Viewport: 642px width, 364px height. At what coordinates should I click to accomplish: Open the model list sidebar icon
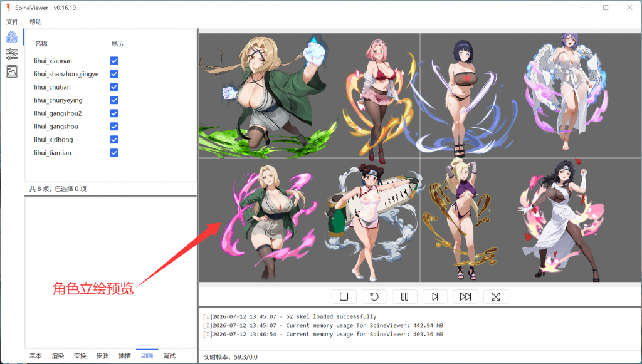click(x=12, y=38)
